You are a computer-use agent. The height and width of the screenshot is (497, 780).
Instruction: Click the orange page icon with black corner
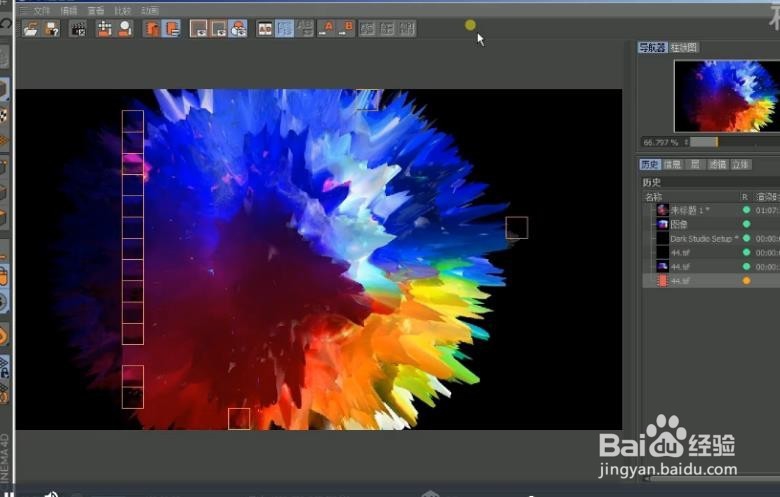(x=152, y=29)
